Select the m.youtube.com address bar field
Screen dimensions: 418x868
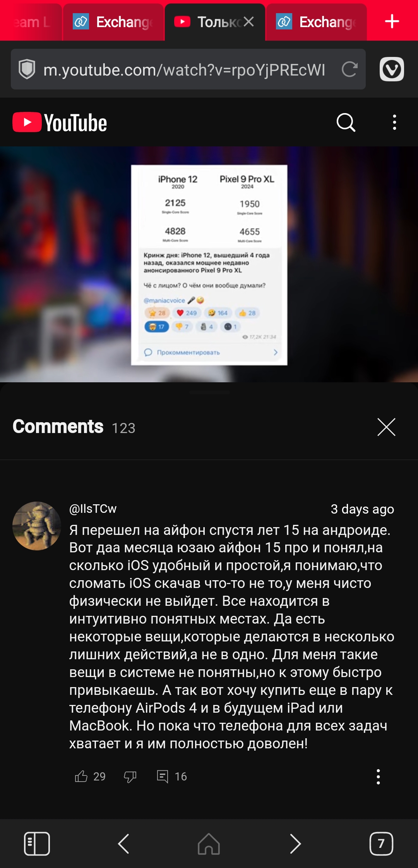184,70
